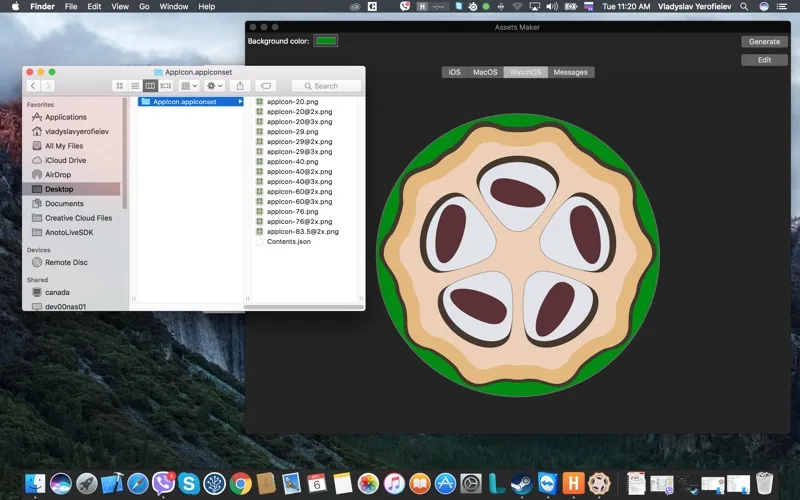Switch Finder to icon view
The height and width of the screenshot is (500, 800).
click(119, 86)
